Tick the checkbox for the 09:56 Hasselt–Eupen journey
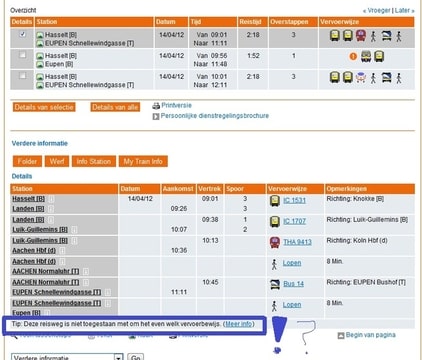422x360 pixels. tap(23, 55)
